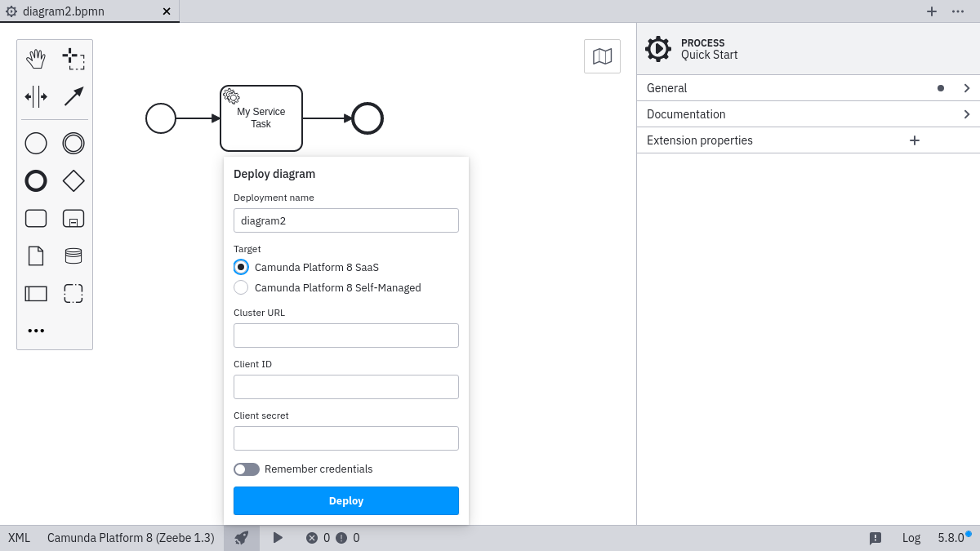Create a gateway diamond shape

click(x=73, y=181)
